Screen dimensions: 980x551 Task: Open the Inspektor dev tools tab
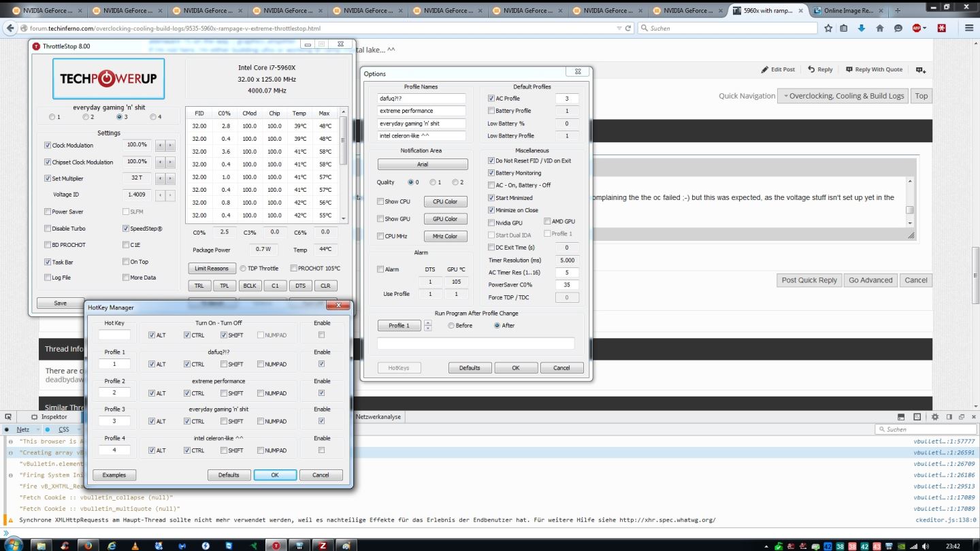[49, 417]
